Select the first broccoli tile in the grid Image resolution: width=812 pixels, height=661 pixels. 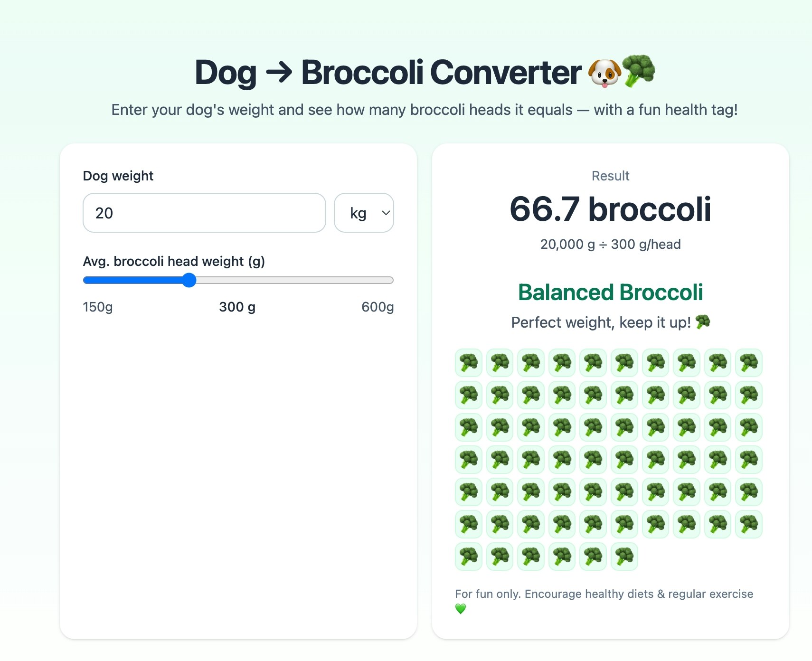(x=468, y=363)
